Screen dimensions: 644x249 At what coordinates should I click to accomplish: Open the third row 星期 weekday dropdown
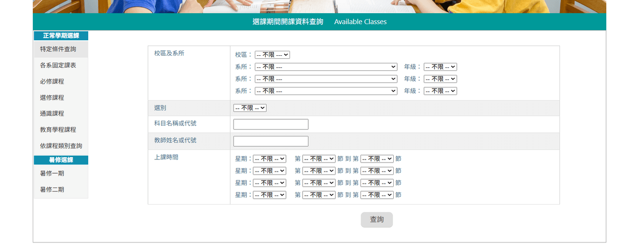[269, 183]
